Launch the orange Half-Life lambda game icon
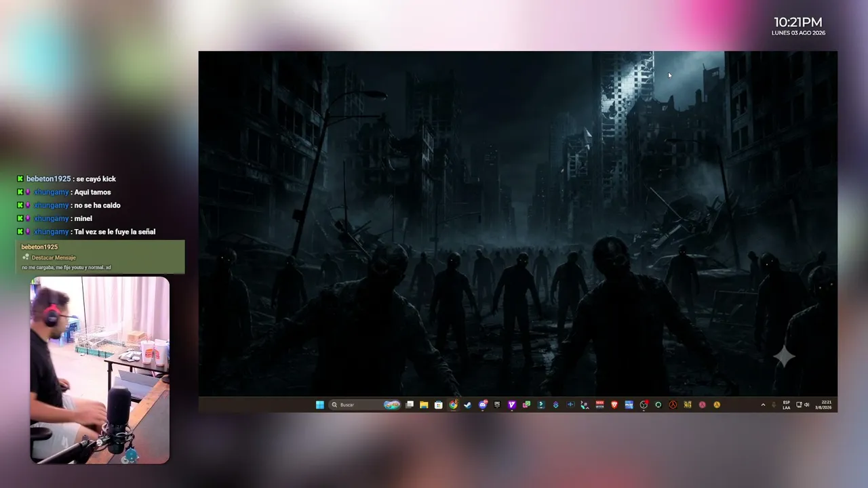The height and width of the screenshot is (488, 868). [673, 405]
